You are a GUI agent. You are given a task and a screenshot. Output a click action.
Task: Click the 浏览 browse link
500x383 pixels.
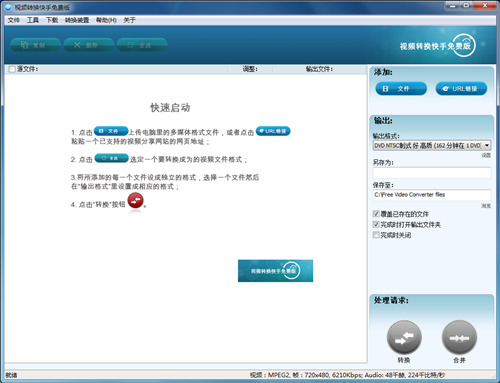click(486, 206)
